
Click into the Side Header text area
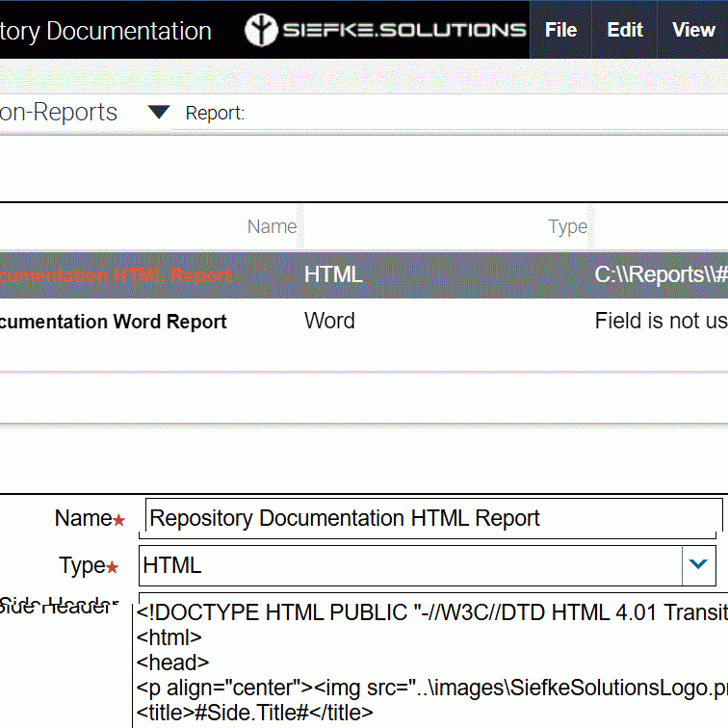[x=431, y=661]
